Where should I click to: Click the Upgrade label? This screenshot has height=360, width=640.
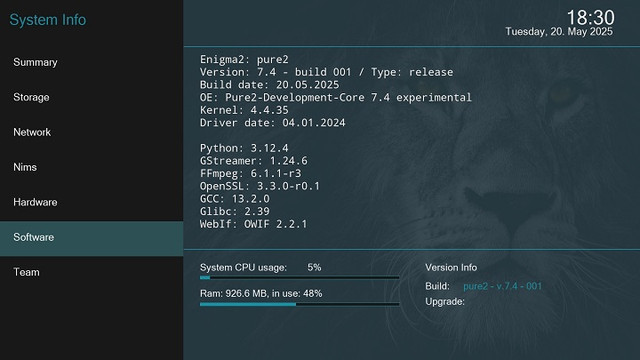tap(445, 302)
